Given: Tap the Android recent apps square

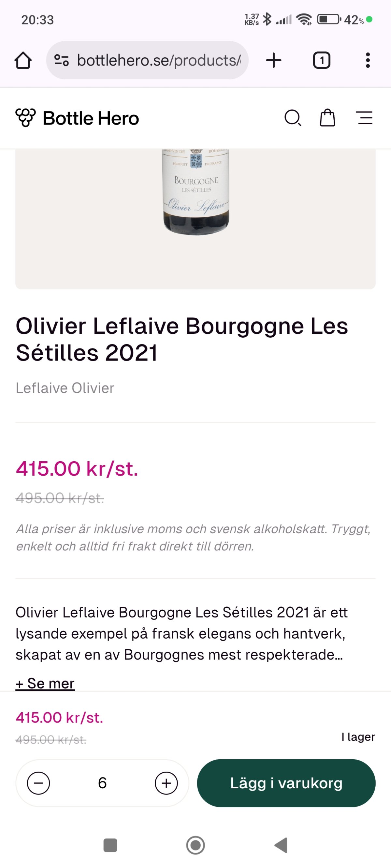Looking at the screenshot, I should pyautogui.click(x=110, y=845).
